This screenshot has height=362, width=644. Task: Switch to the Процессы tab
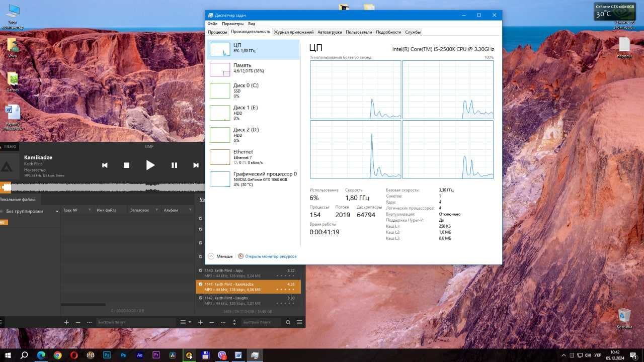[x=217, y=32]
